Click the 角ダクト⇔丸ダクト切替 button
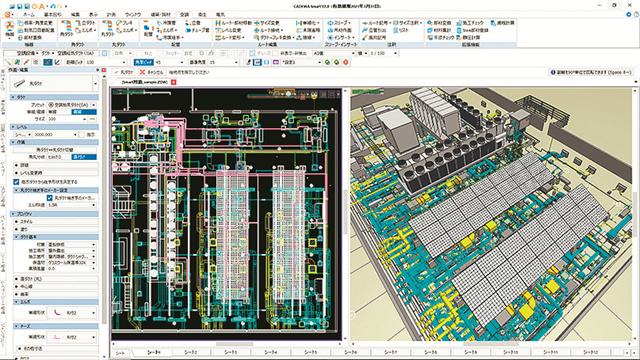Image resolution: width=640 pixels, height=360 pixels. click(55, 150)
